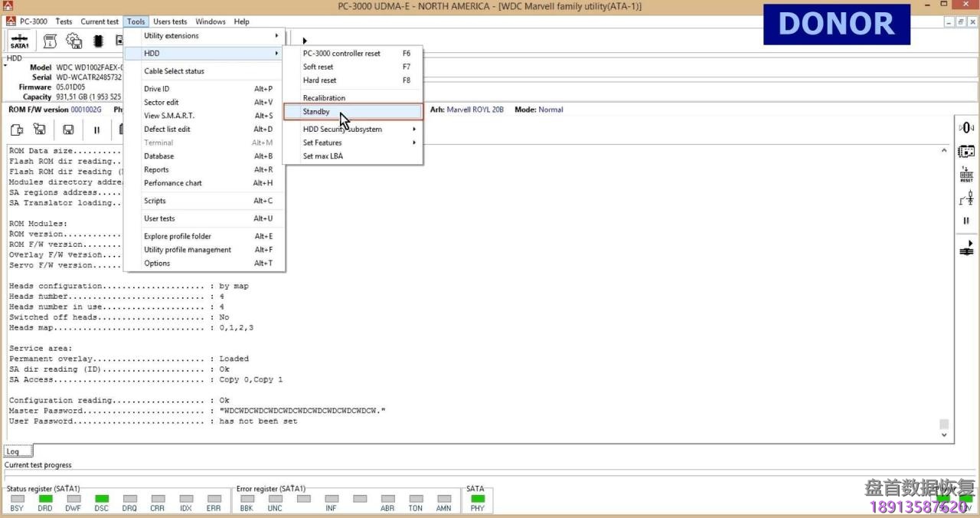980x518 pixels.
Task: Click the save floppy disk icon
Action: coord(68,129)
